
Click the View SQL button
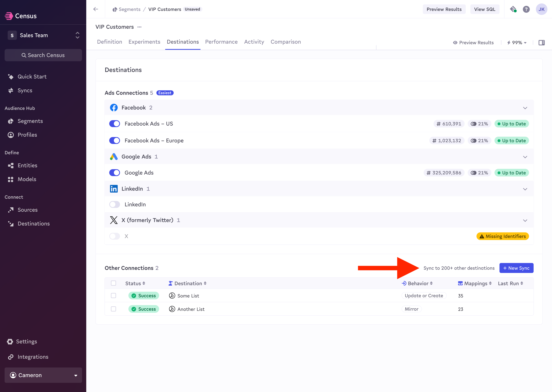tap(484, 9)
